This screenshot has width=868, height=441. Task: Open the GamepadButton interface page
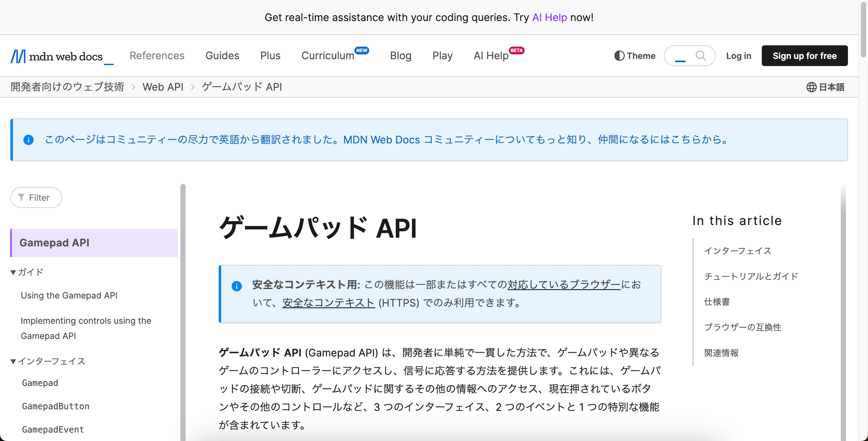[56, 407]
